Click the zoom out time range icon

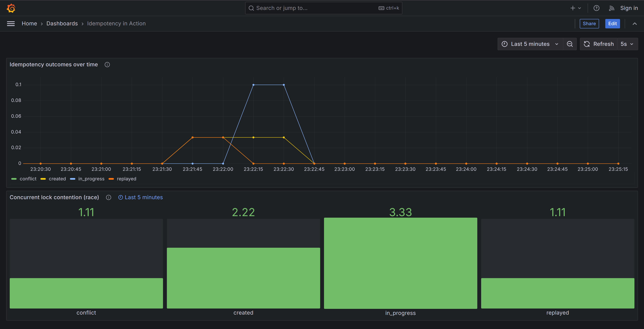coord(570,44)
